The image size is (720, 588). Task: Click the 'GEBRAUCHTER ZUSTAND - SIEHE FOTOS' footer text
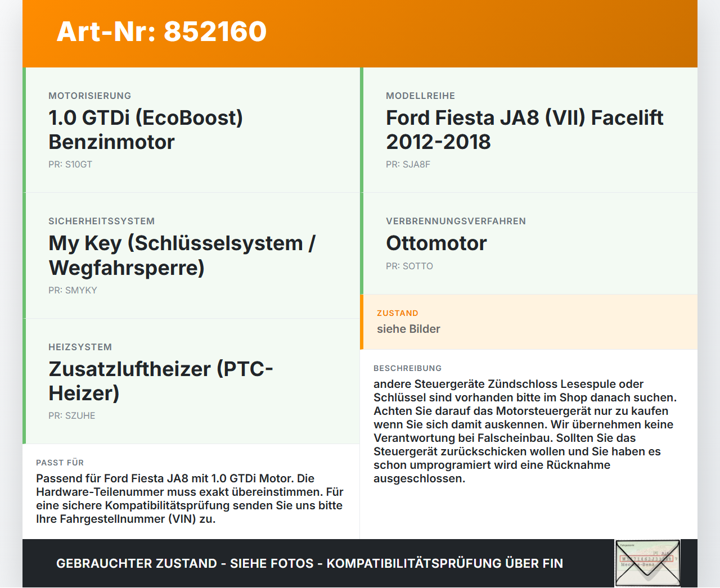[x=309, y=564]
